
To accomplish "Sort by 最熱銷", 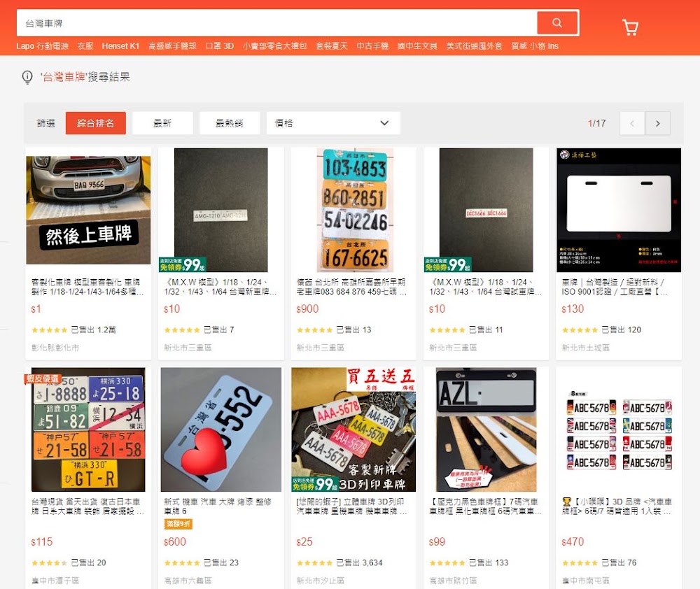I will (229, 123).
